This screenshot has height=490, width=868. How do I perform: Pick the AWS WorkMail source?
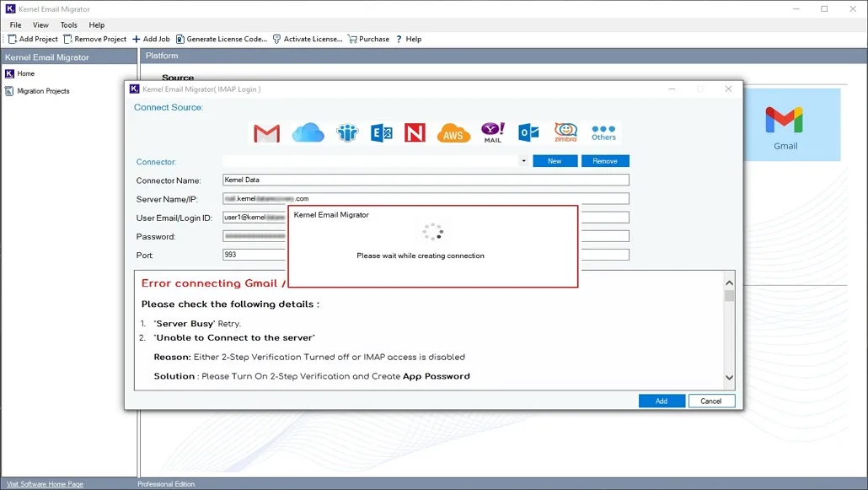coord(453,132)
